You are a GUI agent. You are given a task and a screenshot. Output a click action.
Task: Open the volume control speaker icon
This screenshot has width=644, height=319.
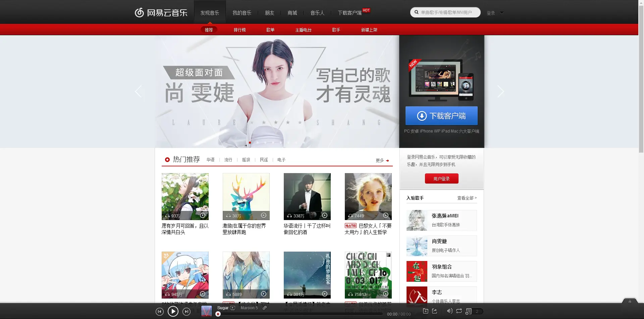(x=450, y=311)
